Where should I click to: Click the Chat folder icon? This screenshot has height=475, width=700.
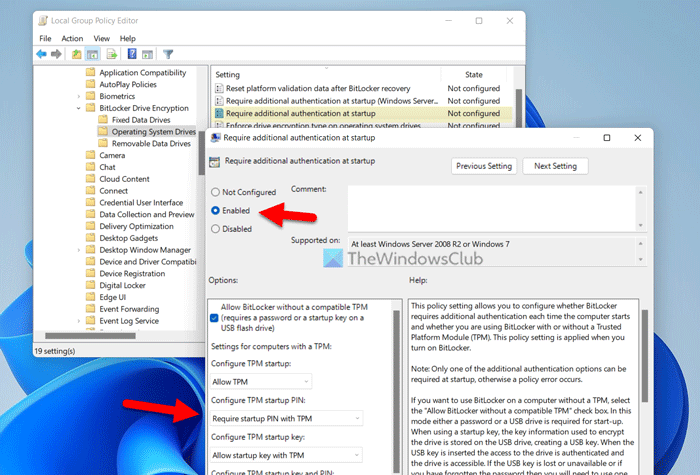click(91, 167)
